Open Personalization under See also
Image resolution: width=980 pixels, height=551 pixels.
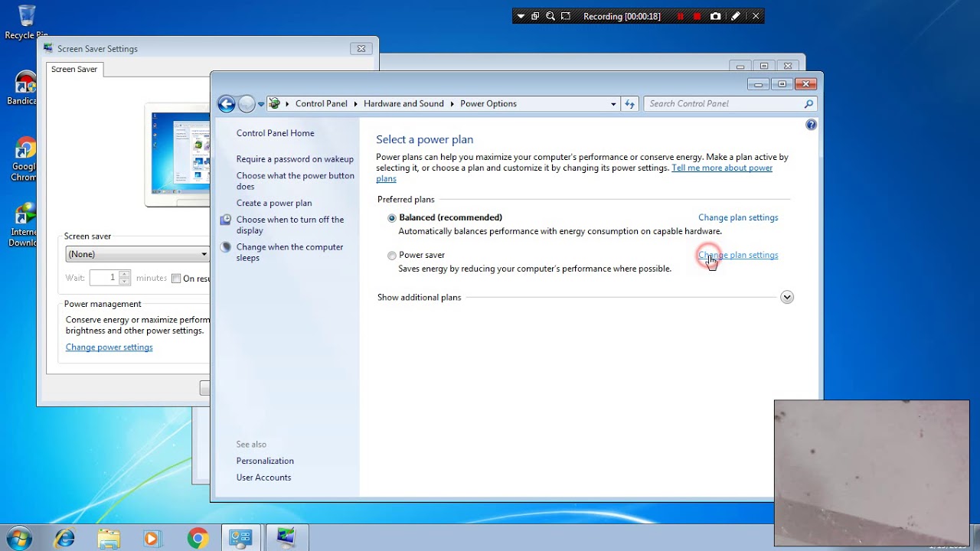coord(265,461)
